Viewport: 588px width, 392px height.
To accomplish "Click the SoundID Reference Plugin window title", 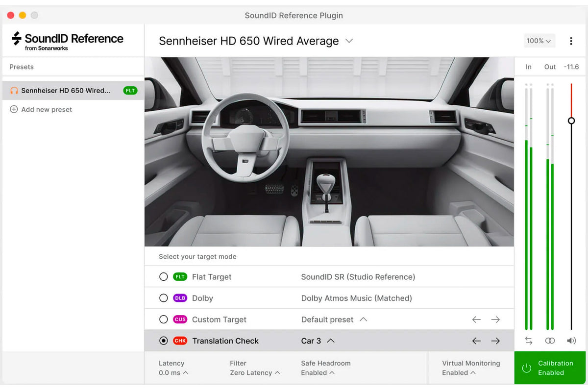I will [x=294, y=15].
